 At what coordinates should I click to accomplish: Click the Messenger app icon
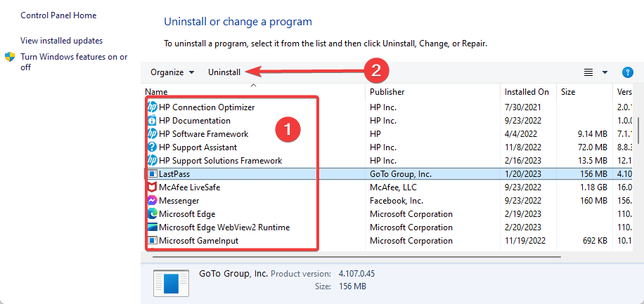coord(152,201)
